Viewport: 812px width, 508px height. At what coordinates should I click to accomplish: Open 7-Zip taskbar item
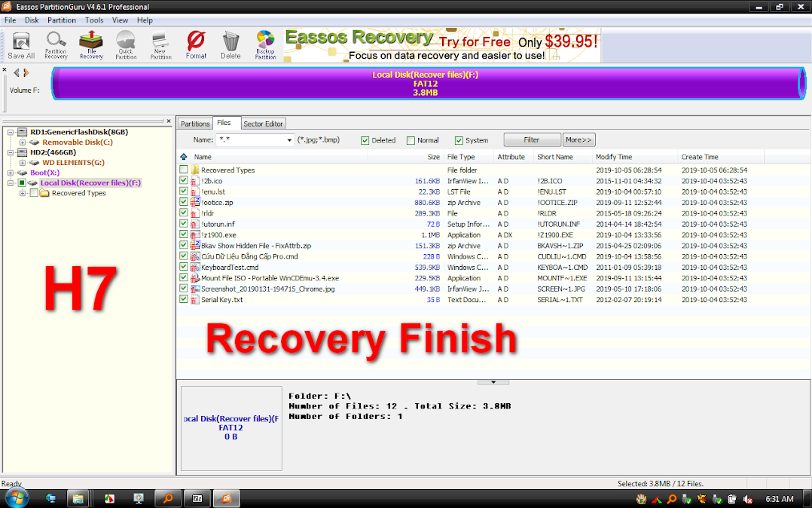pos(197,499)
